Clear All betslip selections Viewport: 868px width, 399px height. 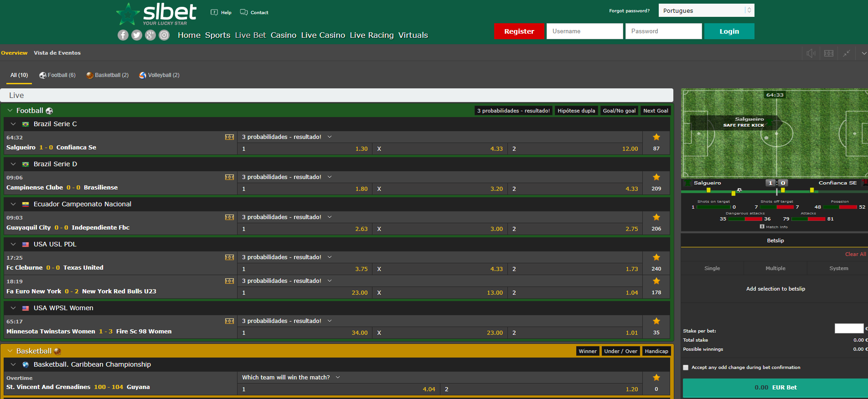pos(856,254)
